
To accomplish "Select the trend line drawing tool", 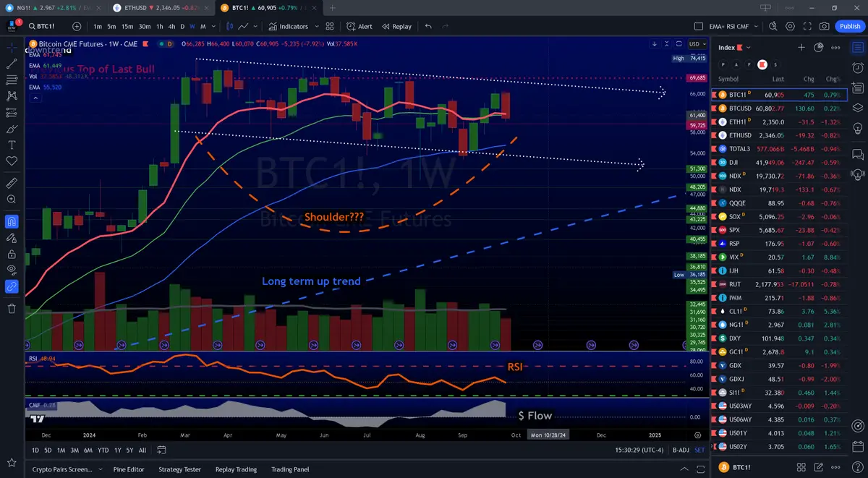I will (12, 64).
